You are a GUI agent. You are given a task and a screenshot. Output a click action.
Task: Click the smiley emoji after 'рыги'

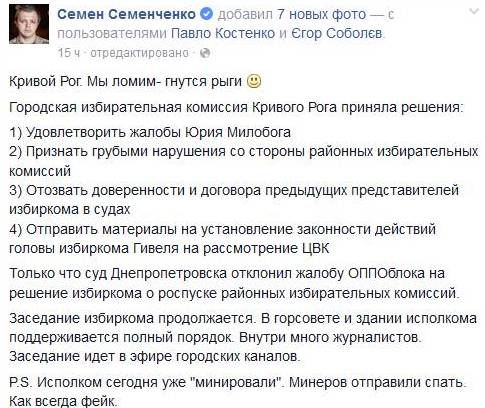pos(254,81)
